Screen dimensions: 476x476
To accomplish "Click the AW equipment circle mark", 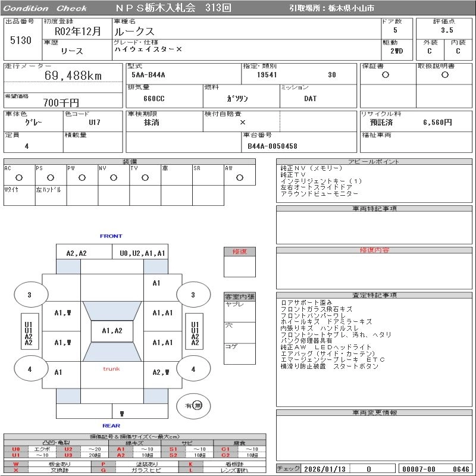I will point(240,177).
